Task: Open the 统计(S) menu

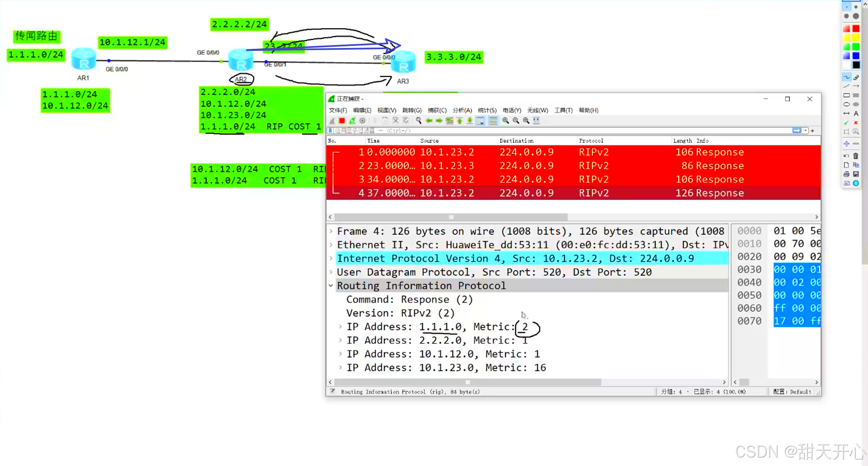Action: [487, 110]
